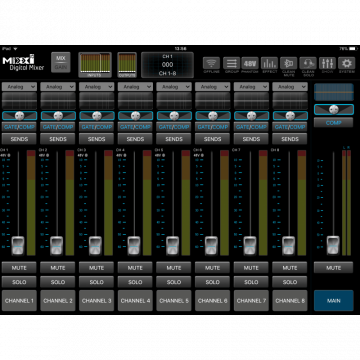The width and height of the screenshot is (360, 360).
Task: Open channel 7 Sends
Action: (251, 139)
